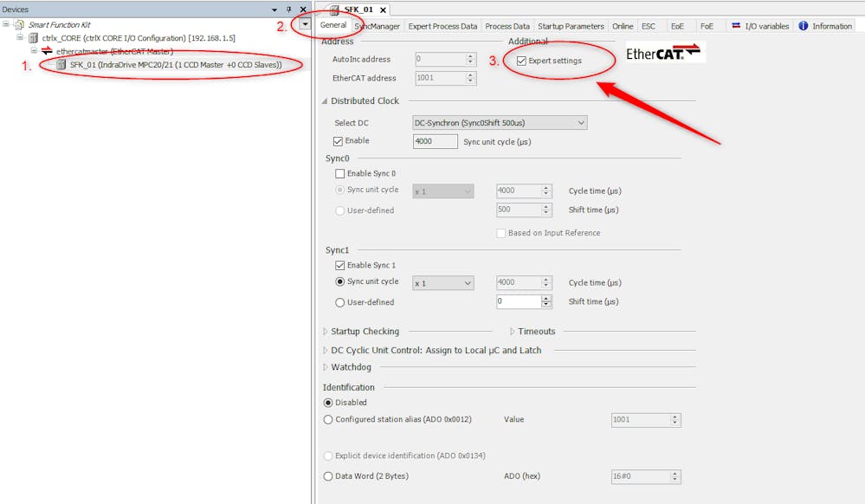Pin the Devices panel

pos(288,10)
